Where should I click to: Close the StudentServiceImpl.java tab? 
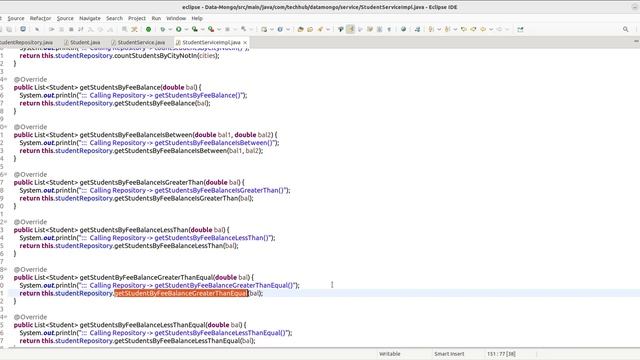(x=245, y=42)
